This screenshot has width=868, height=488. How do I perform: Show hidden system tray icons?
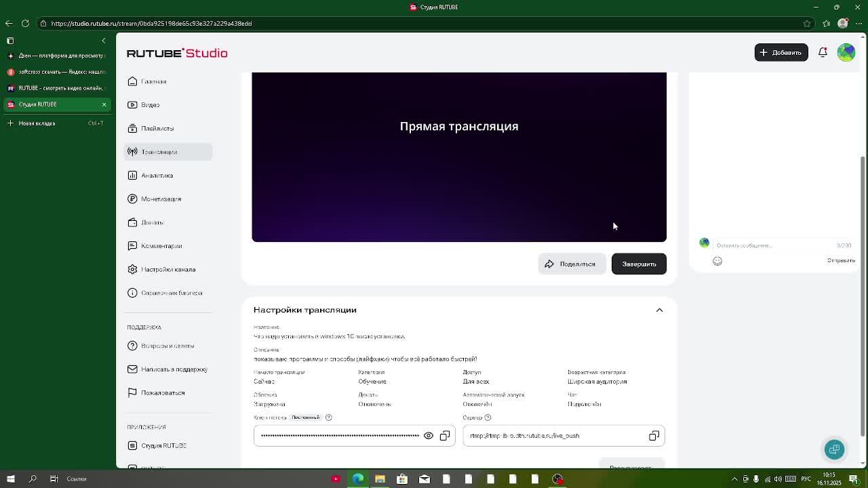tap(734, 479)
